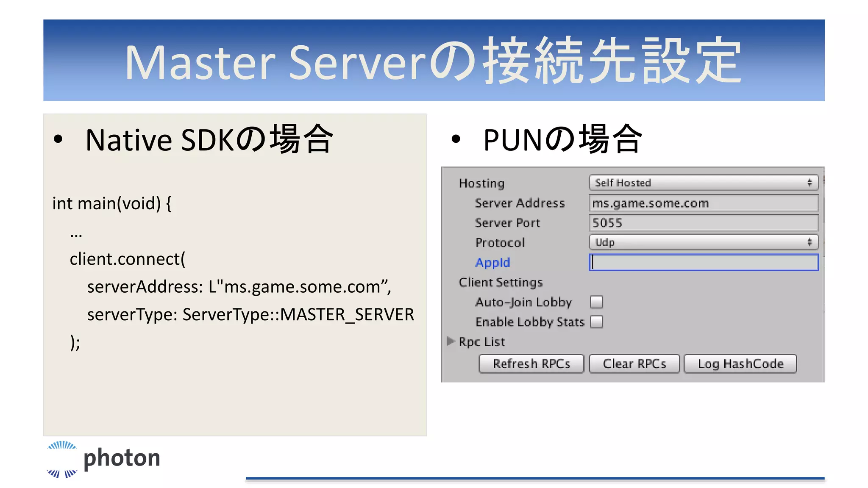Screen dimensions: 868x488
Task: Enable the Enable Lobby Stats checkbox
Action: point(596,322)
